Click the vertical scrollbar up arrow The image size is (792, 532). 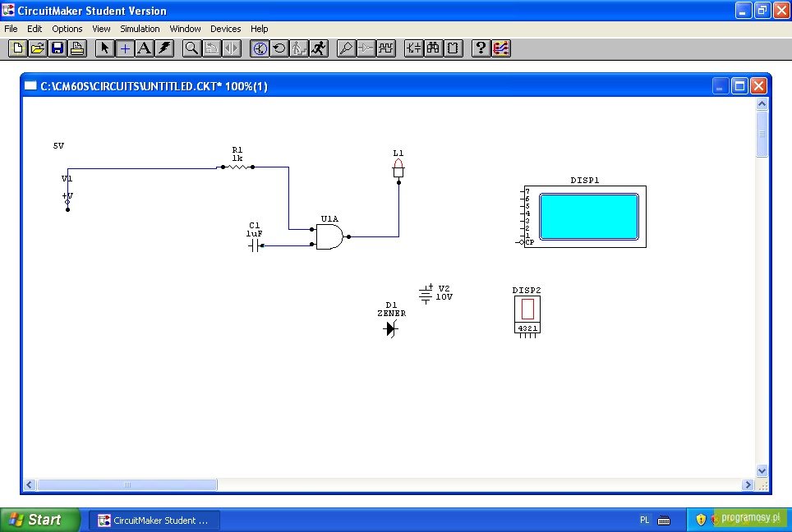(762, 104)
